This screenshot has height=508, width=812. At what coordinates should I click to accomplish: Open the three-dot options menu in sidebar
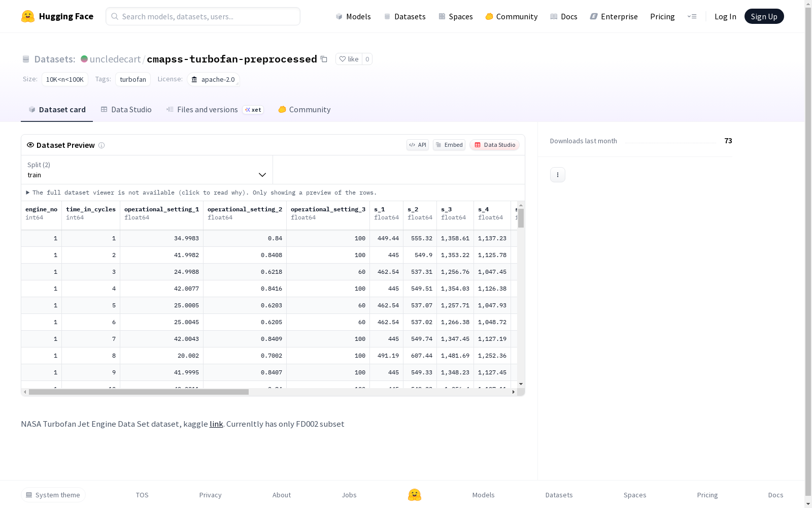pyautogui.click(x=558, y=175)
